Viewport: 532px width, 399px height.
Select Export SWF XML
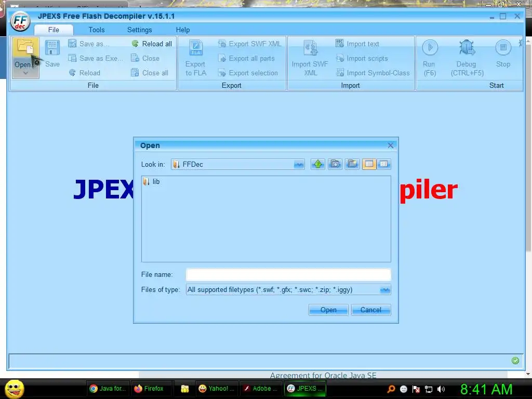250,44
